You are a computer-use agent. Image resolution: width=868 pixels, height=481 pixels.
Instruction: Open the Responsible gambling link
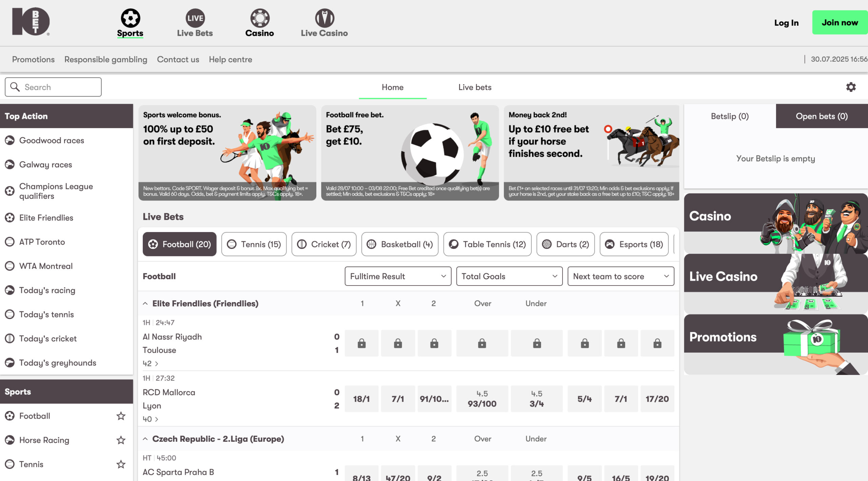[x=106, y=59]
